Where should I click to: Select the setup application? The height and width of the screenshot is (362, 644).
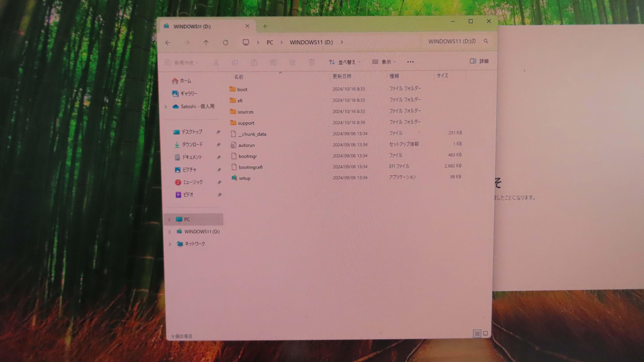(241, 178)
